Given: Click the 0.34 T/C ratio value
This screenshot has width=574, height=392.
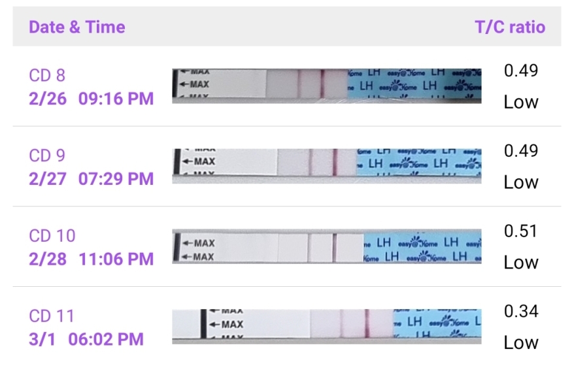Looking at the screenshot, I should pos(520,311).
